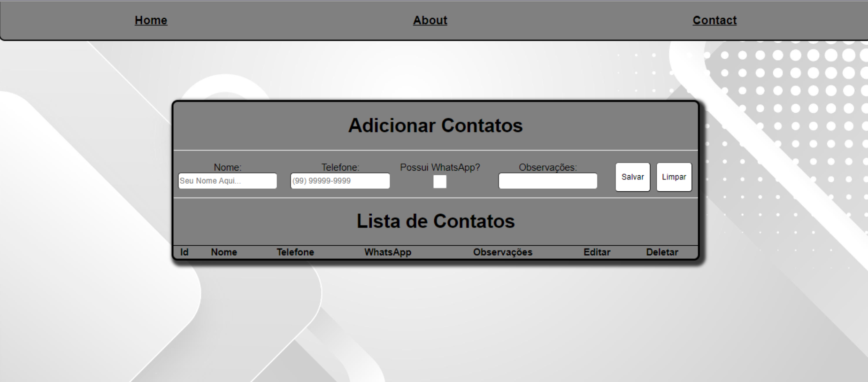Select the WhatsApp table column header
The height and width of the screenshot is (382, 868).
[388, 252]
